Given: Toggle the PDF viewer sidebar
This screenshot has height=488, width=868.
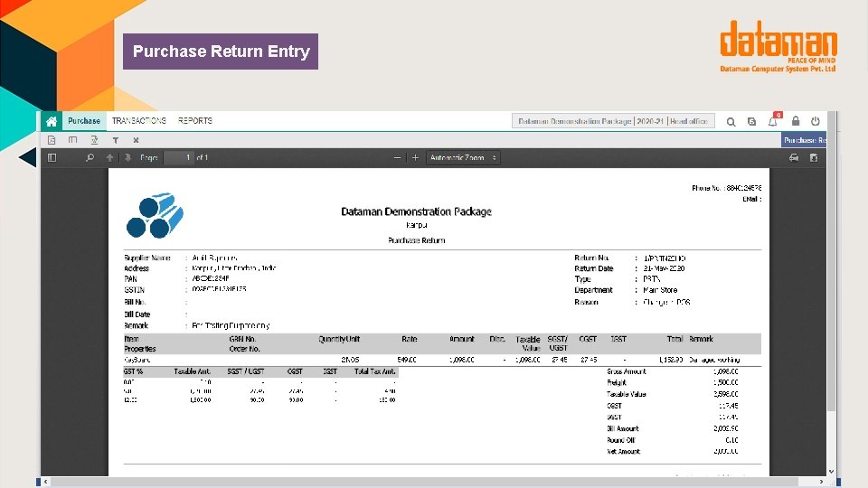Looking at the screenshot, I should pyautogui.click(x=52, y=157).
